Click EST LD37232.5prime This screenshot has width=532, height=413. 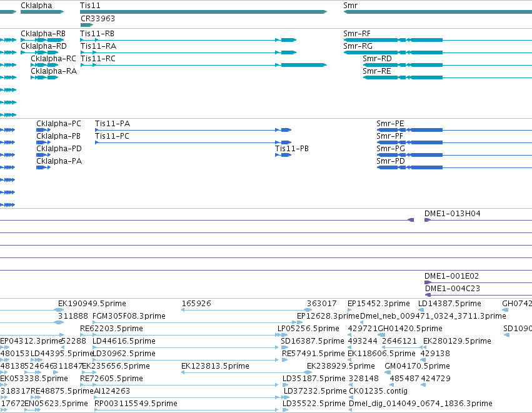click(x=315, y=391)
